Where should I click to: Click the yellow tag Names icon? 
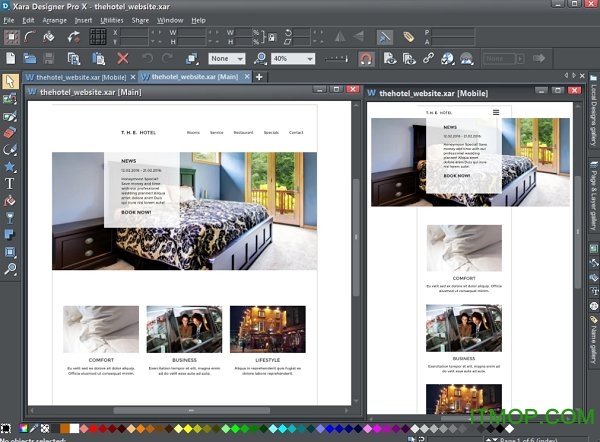click(408, 37)
